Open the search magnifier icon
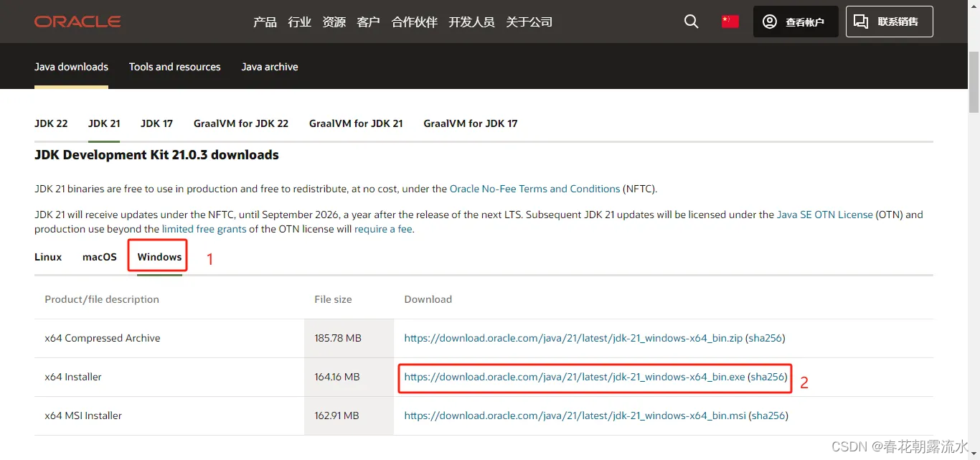The width and height of the screenshot is (980, 460). coord(692,22)
